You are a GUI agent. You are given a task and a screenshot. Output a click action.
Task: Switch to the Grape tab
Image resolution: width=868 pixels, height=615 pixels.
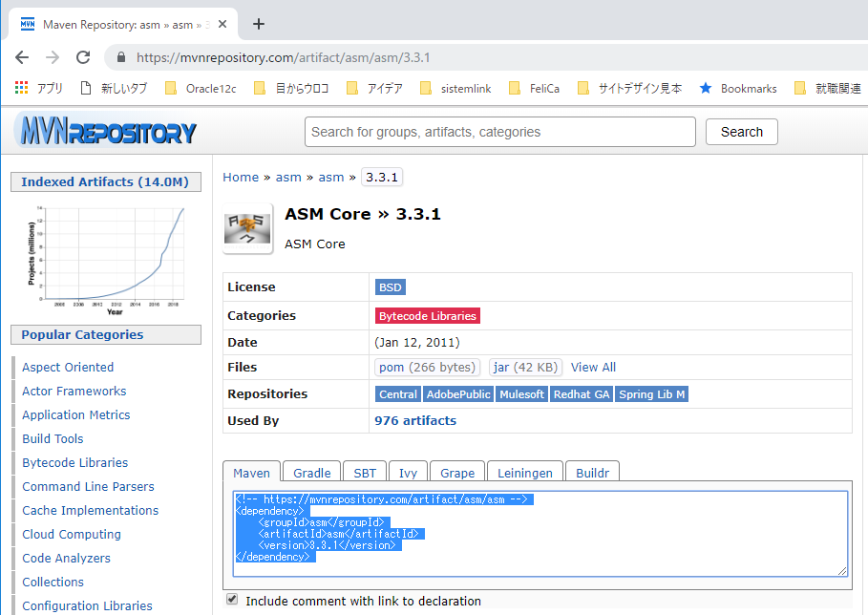[457, 473]
